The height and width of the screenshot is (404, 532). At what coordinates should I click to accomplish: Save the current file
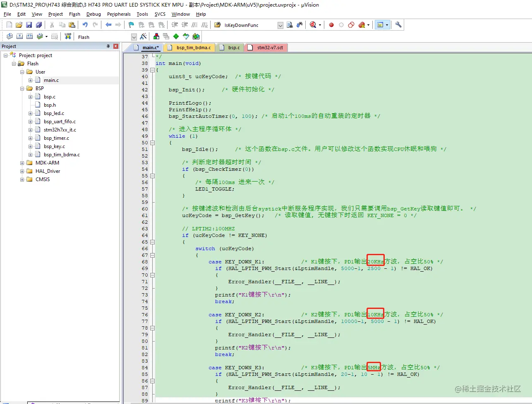pos(29,25)
